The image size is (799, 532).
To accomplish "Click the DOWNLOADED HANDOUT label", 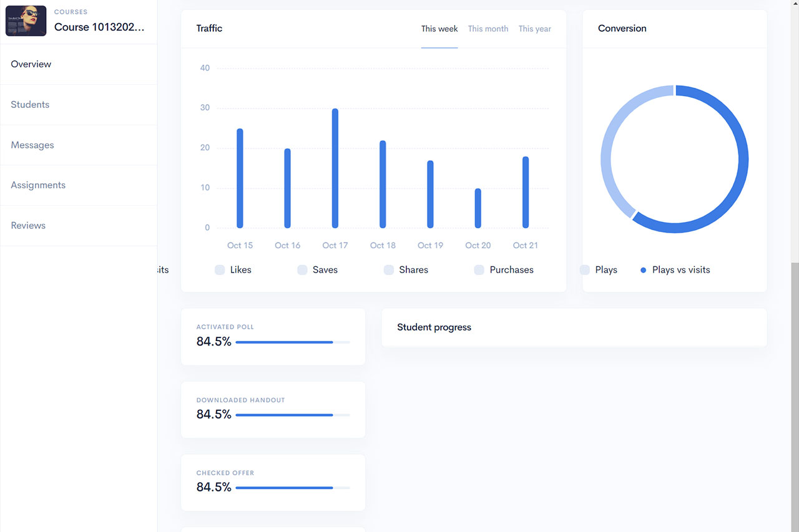I will click(x=240, y=400).
